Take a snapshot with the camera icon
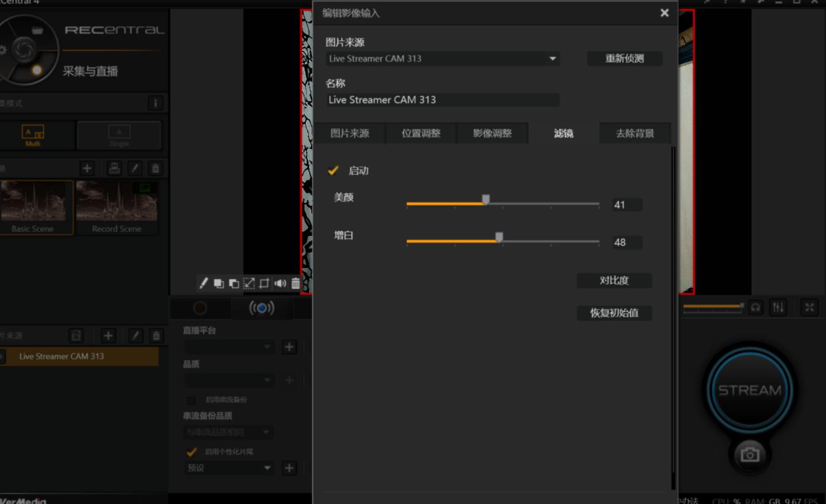The image size is (826, 504). click(x=750, y=456)
